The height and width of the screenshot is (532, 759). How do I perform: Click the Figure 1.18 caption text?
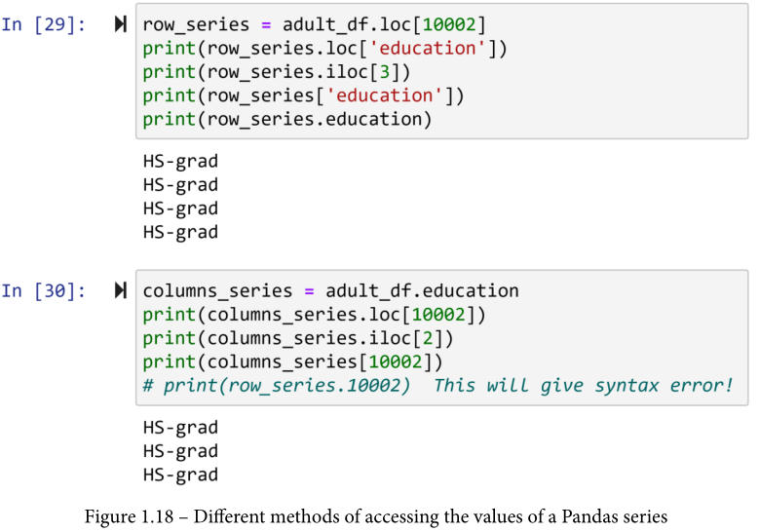coord(379,515)
